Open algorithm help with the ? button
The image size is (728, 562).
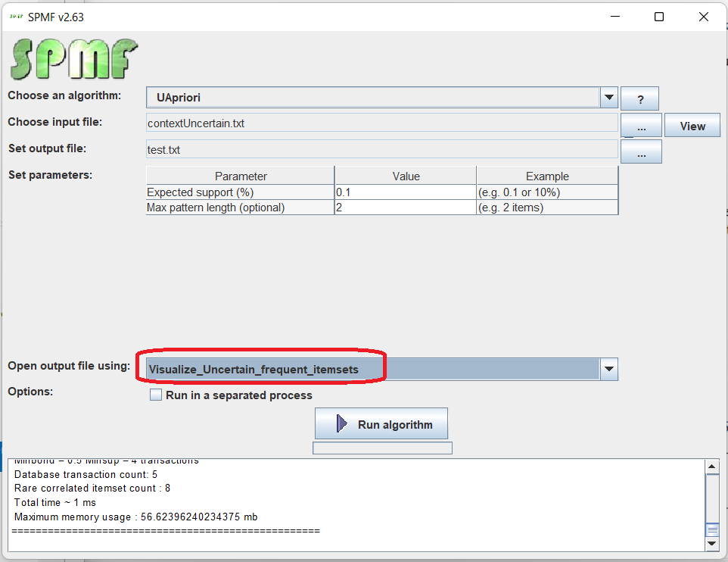639,99
